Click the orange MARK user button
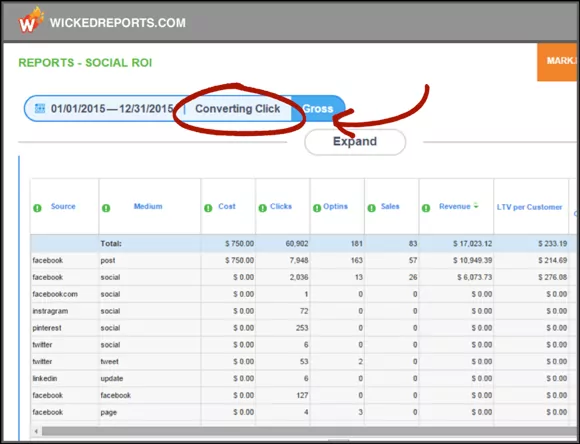The width and height of the screenshot is (580, 444). click(558, 62)
